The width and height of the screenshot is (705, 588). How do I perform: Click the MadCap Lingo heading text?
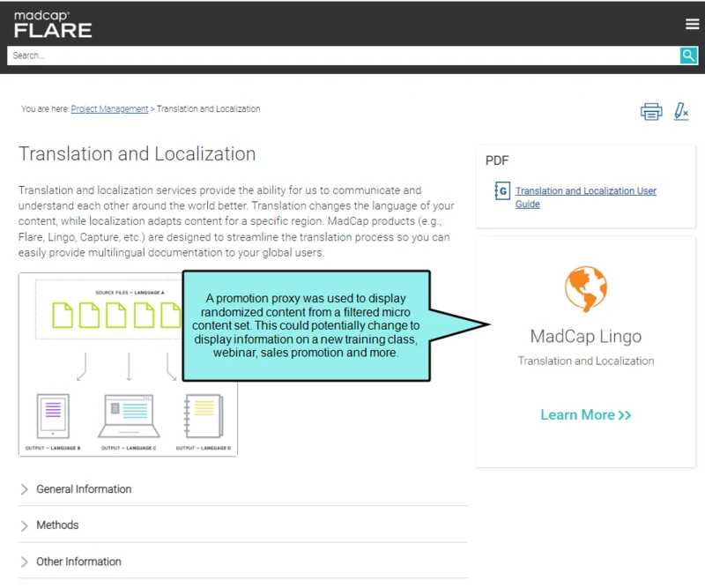coord(585,336)
